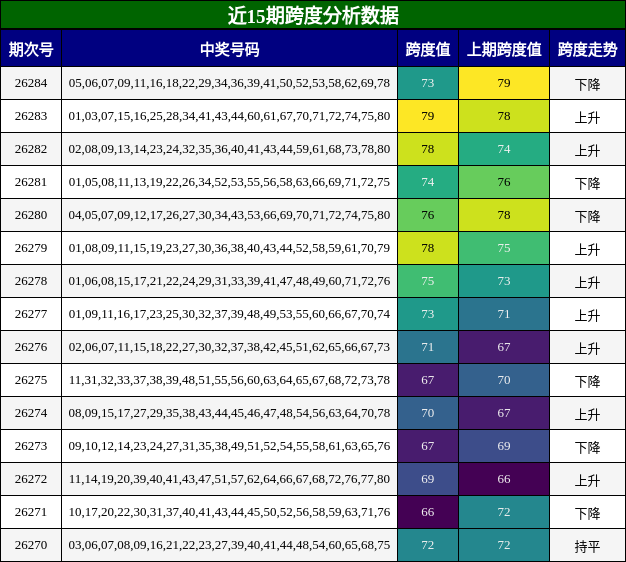Click previous span 76 in row 26281
626x562 pixels.
coord(504,182)
